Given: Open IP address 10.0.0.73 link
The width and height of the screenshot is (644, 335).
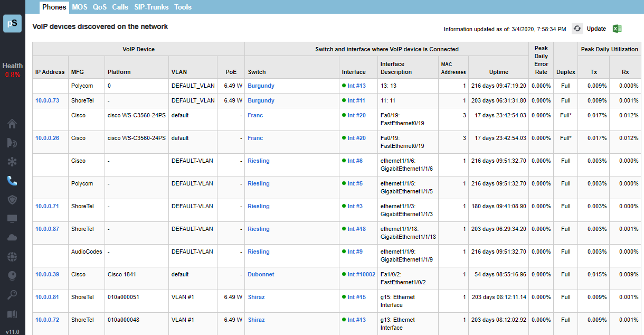Looking at the screenshot, I should [47, 100].
